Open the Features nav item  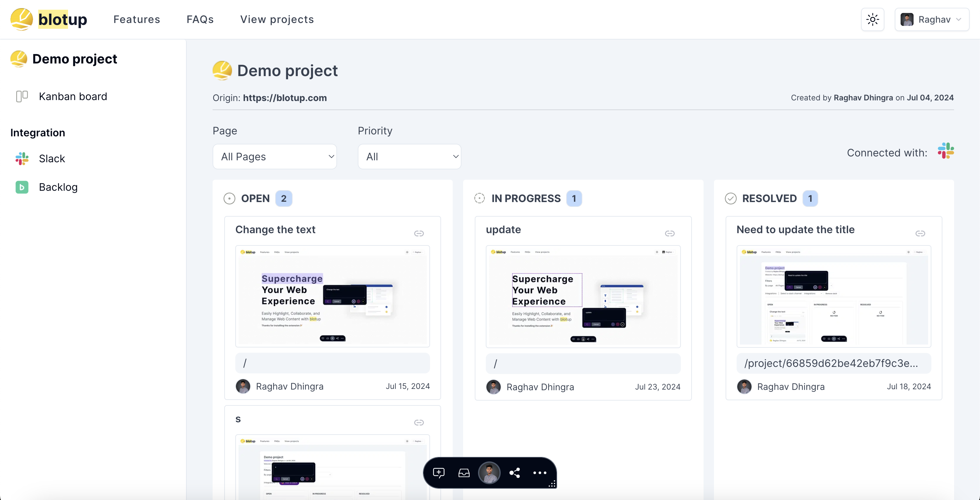coord(136,19)
